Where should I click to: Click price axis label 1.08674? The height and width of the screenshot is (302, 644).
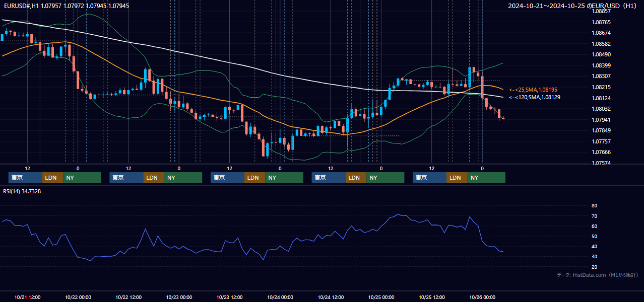pyautogui.click(x=601, y=33)
